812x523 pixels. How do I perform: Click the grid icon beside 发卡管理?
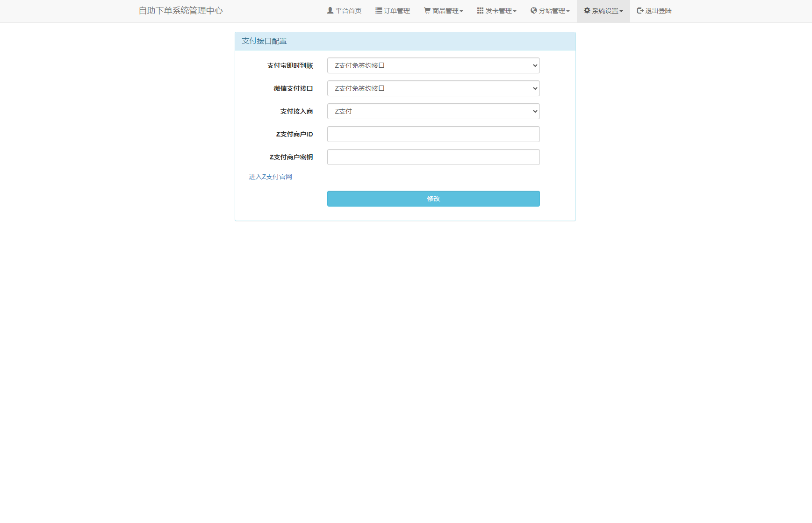click(x=480, y=10)
